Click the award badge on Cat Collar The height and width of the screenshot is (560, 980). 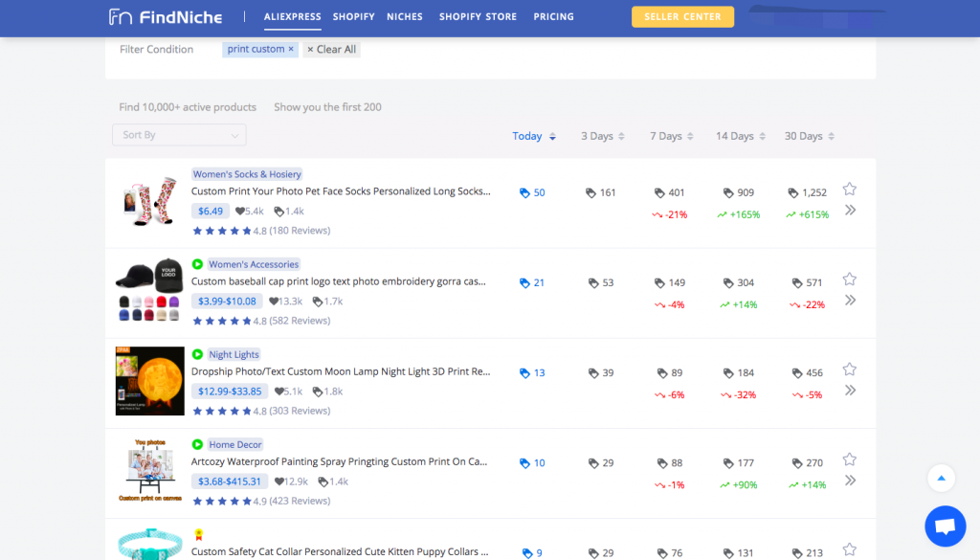pyautogui.click(x=199, y=534)
